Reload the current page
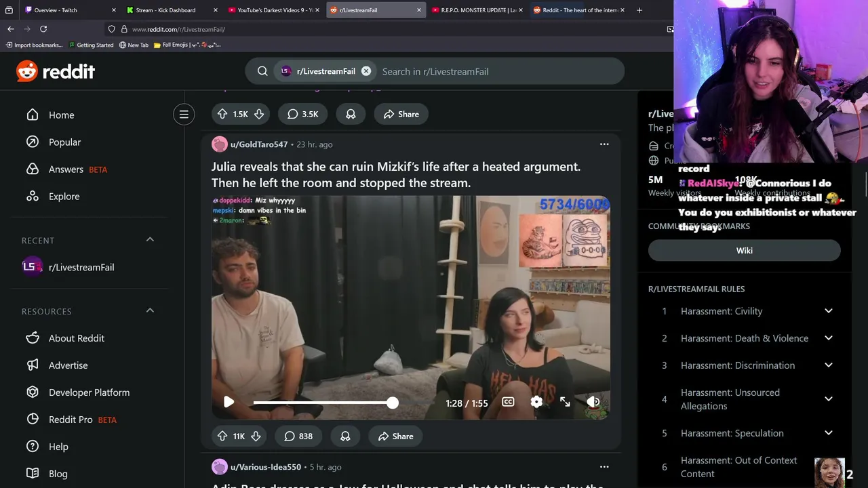This screenshot has width=868, height=488. pos(43,29)
